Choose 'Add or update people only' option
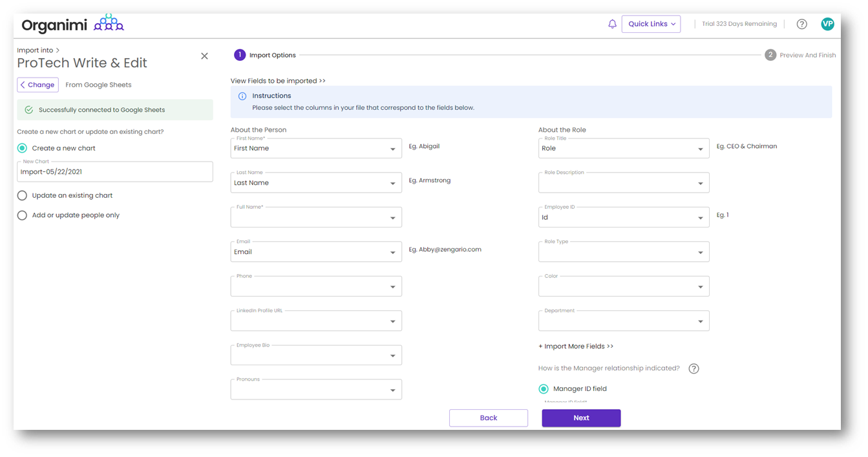The width and height of the screenshot is (868, 457). (23, 215)
